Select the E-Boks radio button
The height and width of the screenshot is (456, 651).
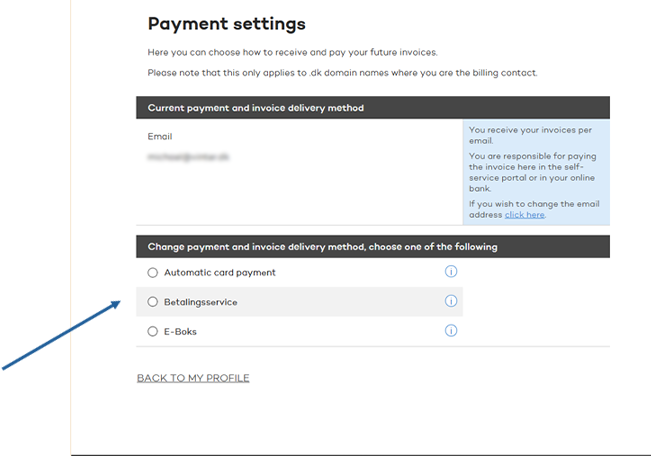pyautogui.click(x=153, y=331)
